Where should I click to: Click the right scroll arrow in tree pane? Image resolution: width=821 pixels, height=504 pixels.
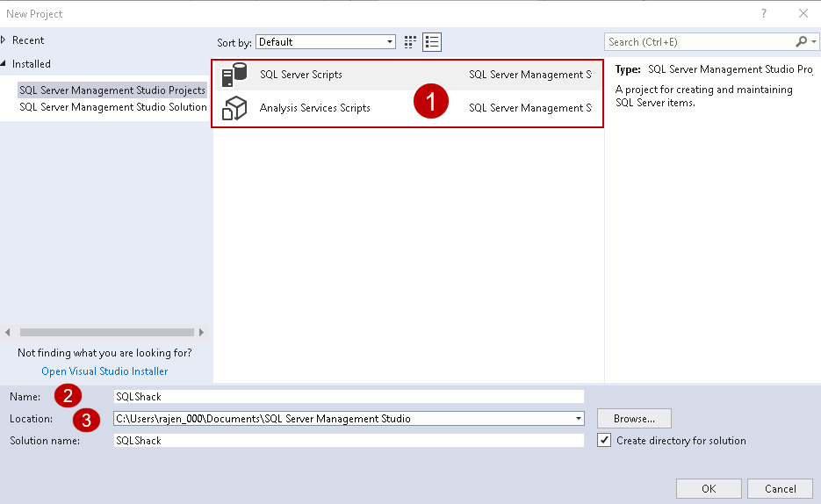202,332
